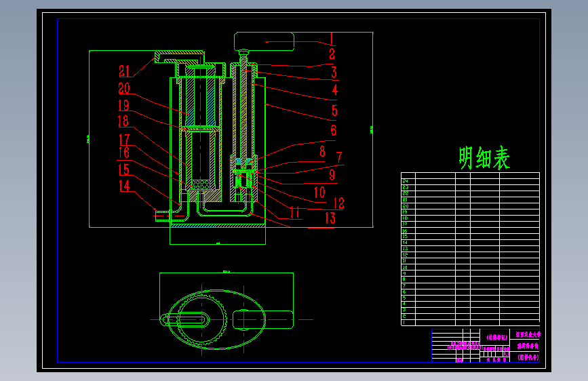Click green parts table row label 16
The image size is (588, 381).
405,230
